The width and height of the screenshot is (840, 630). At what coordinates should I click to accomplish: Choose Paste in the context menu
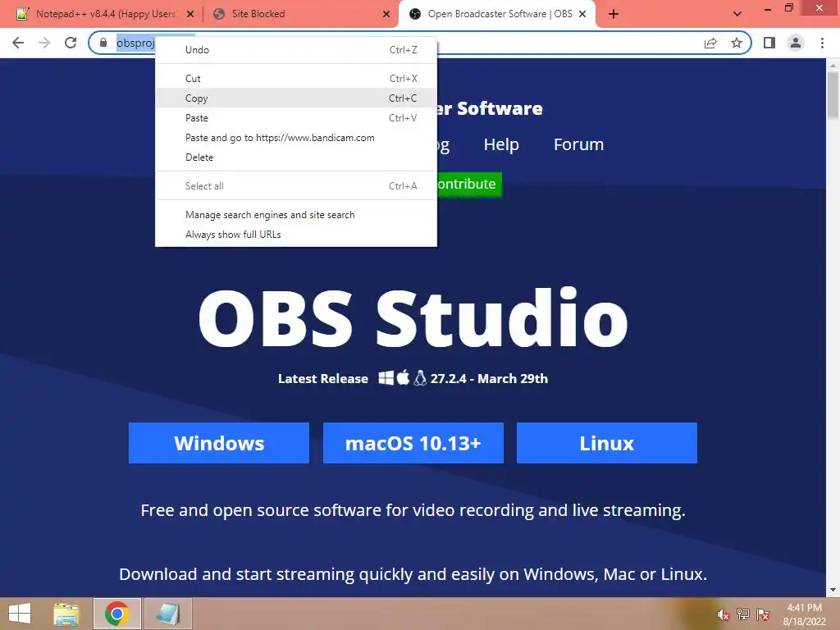tap(295, 118)
